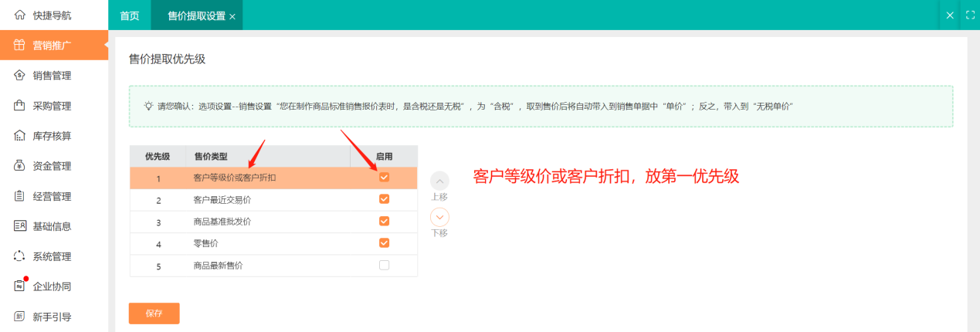Open 经营管理 menu item
Screen dimensions: 980x332
[54, 196]
